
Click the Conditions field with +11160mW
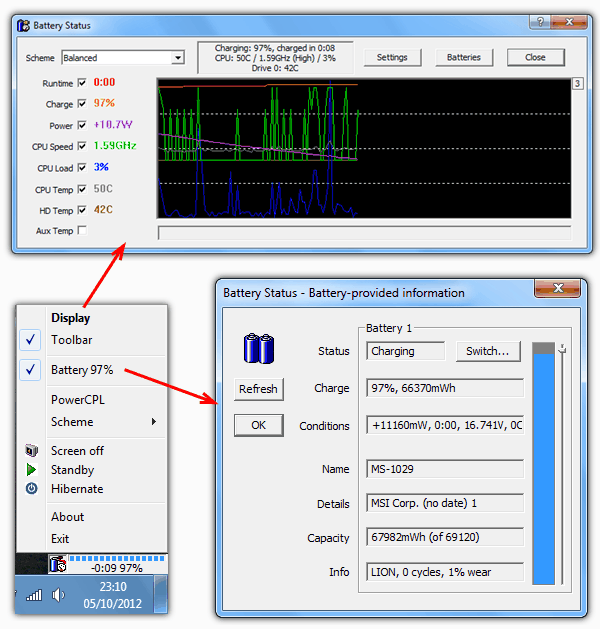coord(445,425)
